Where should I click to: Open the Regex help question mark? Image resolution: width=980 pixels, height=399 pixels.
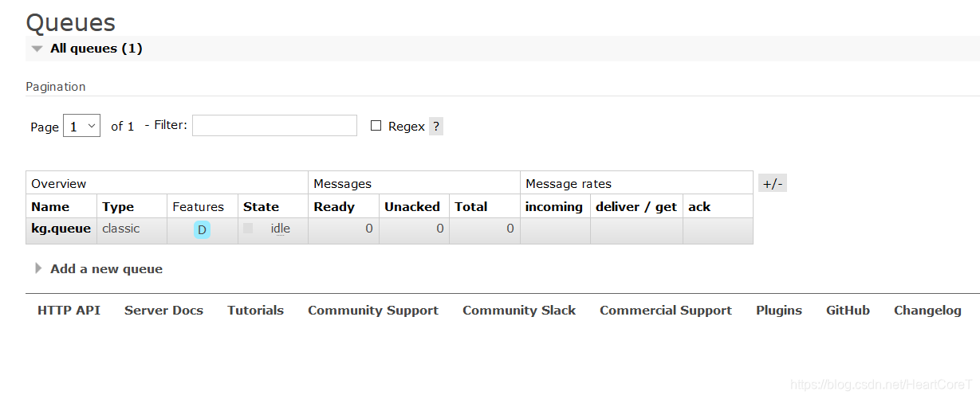[436, 127]
